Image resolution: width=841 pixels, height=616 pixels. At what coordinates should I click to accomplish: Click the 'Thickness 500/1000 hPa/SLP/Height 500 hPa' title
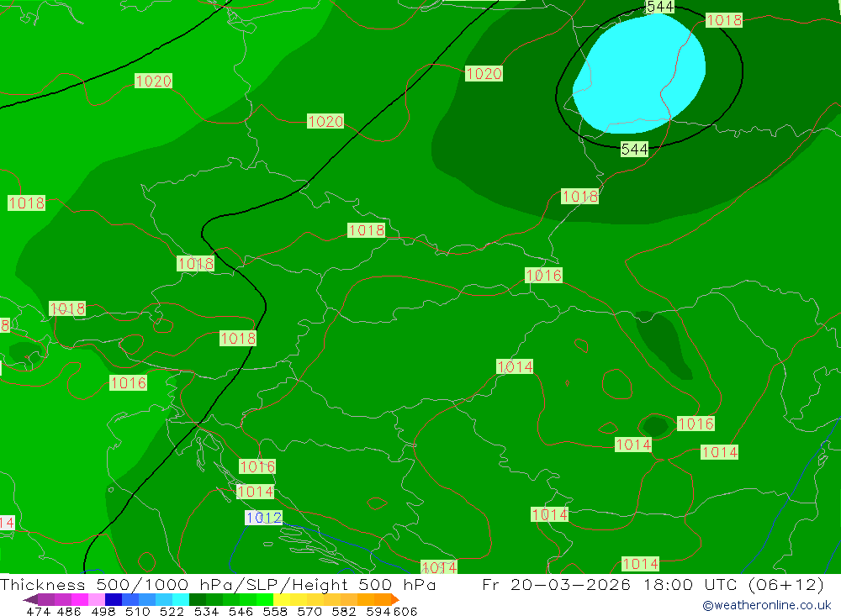click(218, 584)
